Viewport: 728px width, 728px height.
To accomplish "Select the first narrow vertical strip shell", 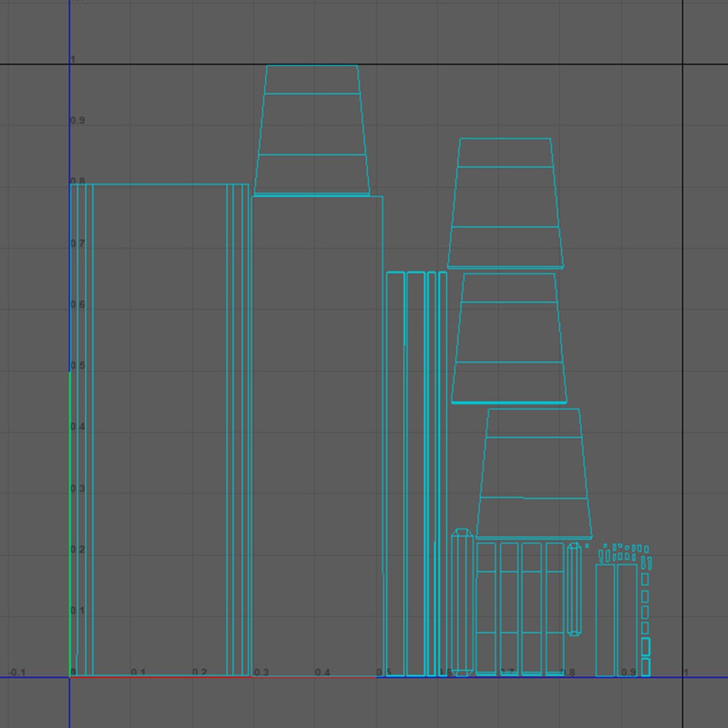I will [x=395, y=474].
